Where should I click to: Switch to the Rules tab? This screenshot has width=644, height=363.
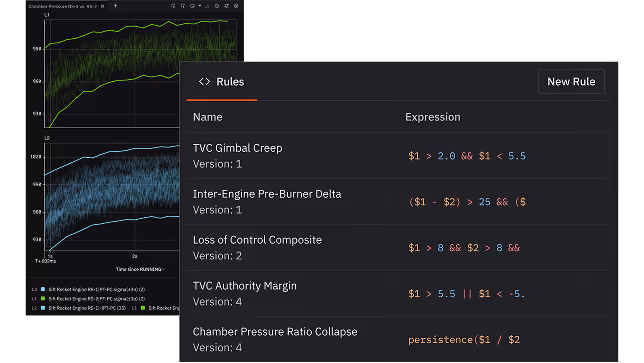[x=221, y=82]
